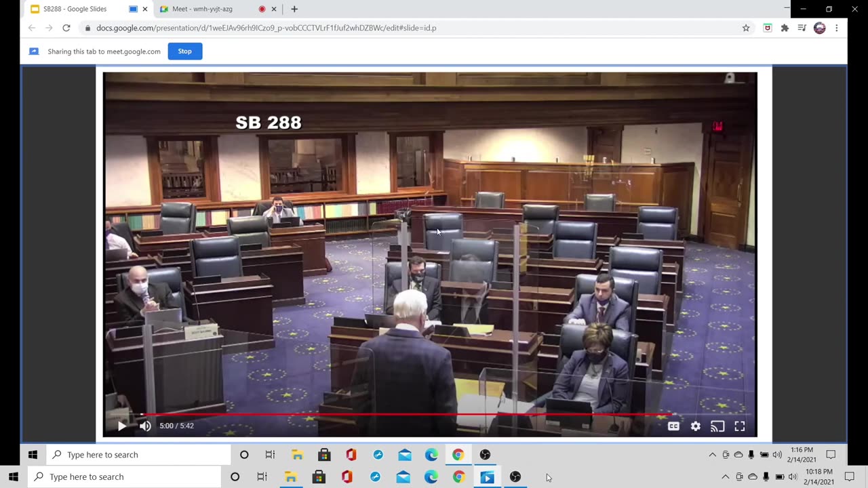Click the video frame showing SB 288

click(x=430, y=254)
